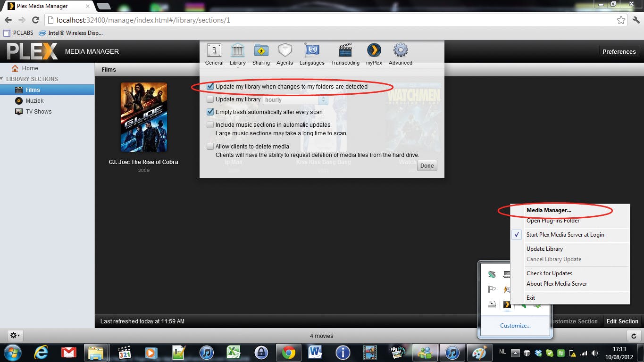Enable the scheduled Update my library checkbox
Viewport: 644px width, 362px height.
coord(210,99)
